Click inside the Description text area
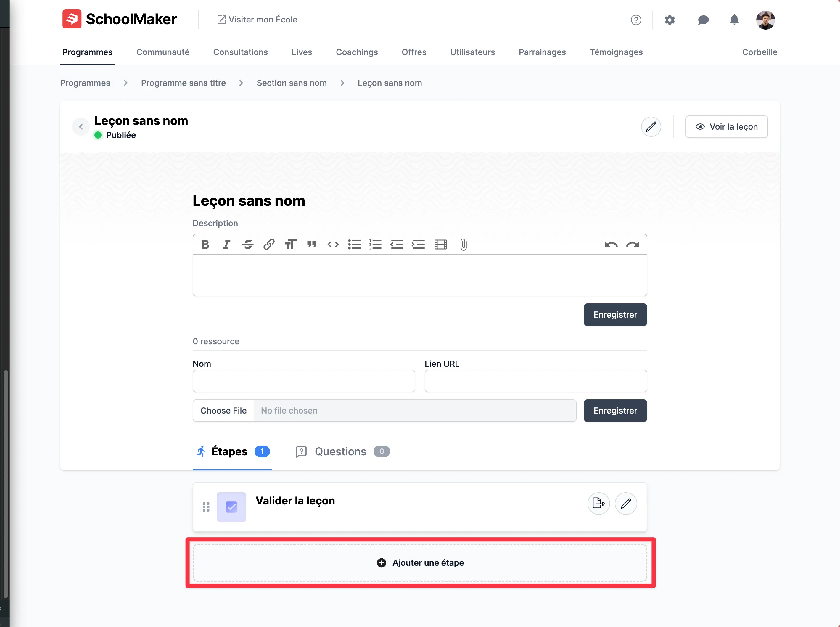The image size is (840, 627). coord(420,275)
